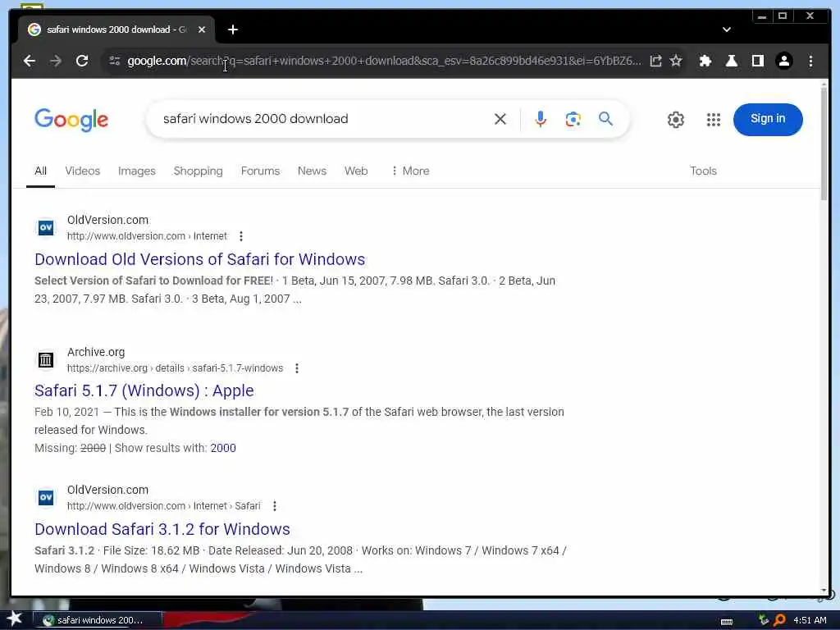Viewport: 840px width, 630px height.
Task: Go to the Google logo homepage
Action: (x=71, y=120)
